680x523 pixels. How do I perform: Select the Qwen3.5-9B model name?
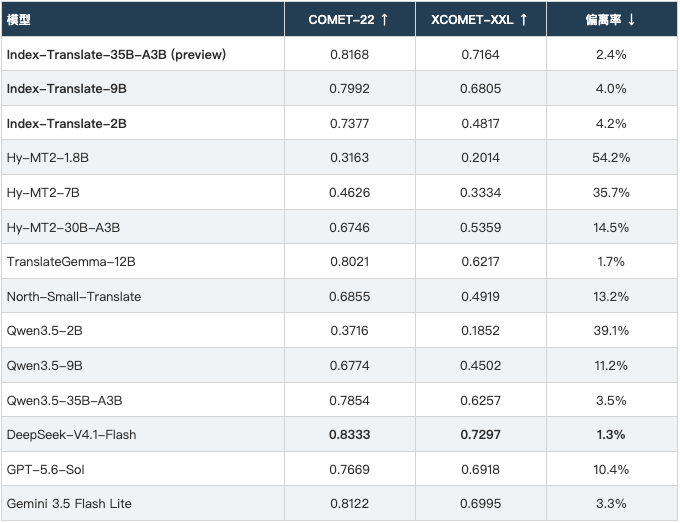pyautogui.click(x=44, y=366)
